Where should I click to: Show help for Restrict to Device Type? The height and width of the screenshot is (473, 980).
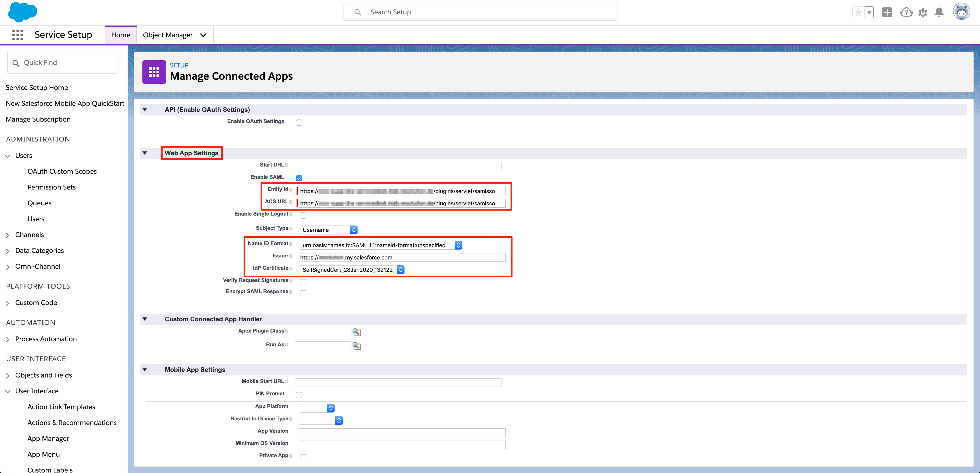[291, 419]
